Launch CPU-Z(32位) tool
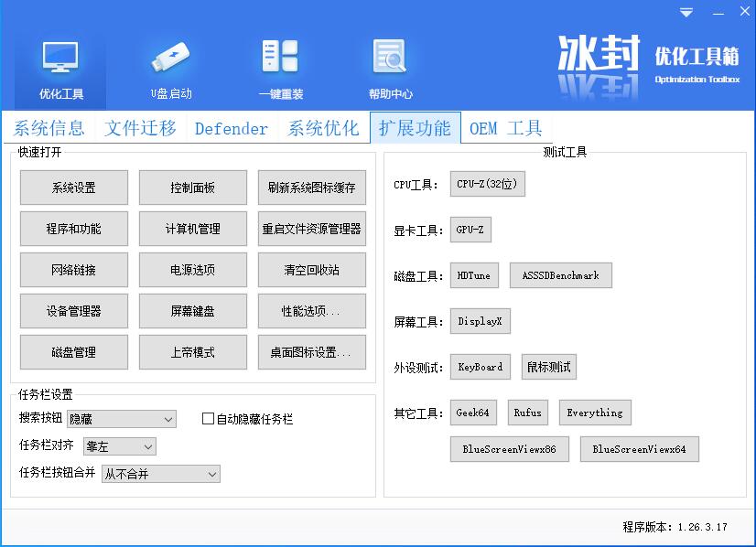 (487, 184)
